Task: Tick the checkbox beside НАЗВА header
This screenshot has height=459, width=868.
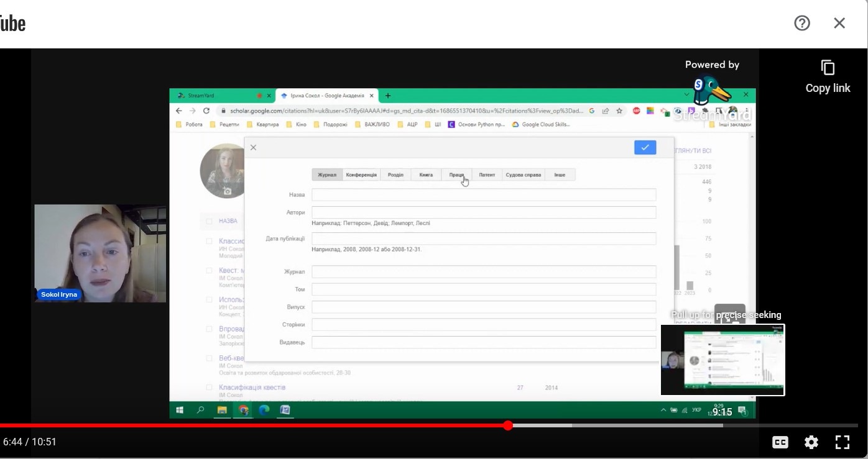Action: click(x=209, y=221)
